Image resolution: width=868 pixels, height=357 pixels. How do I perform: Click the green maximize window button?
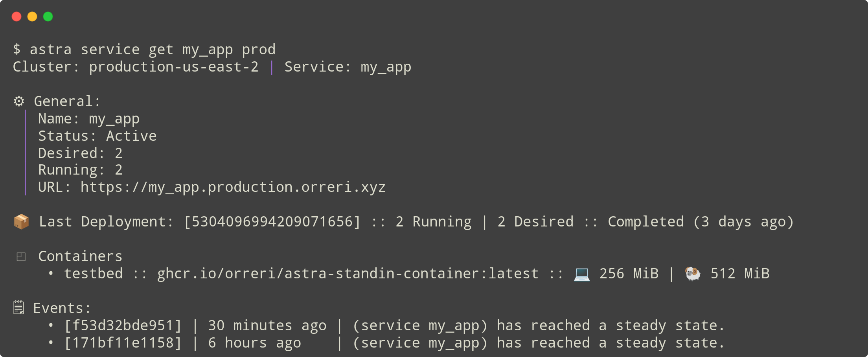(x=48, y=17)
